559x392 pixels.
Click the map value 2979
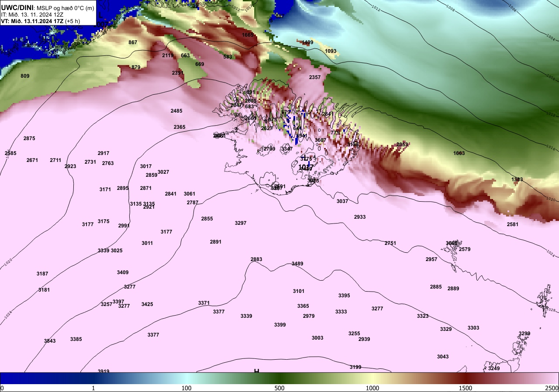click(309, 316)
